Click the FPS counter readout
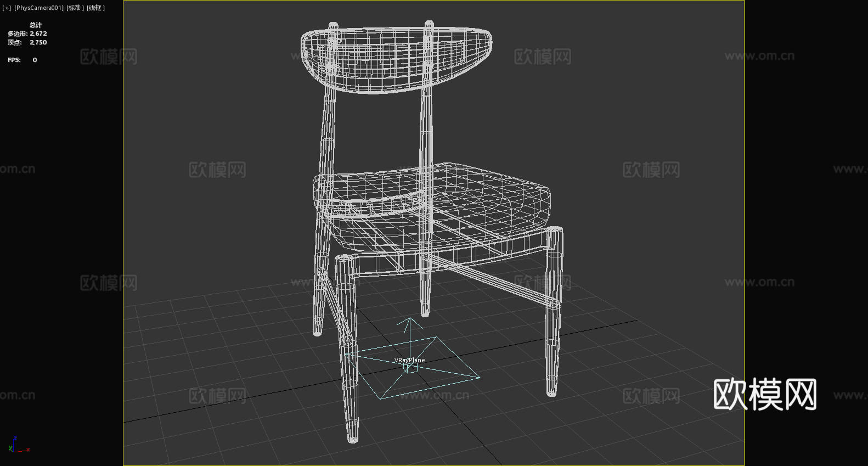The height and width of the screenshot is (466, 868). 22,60
